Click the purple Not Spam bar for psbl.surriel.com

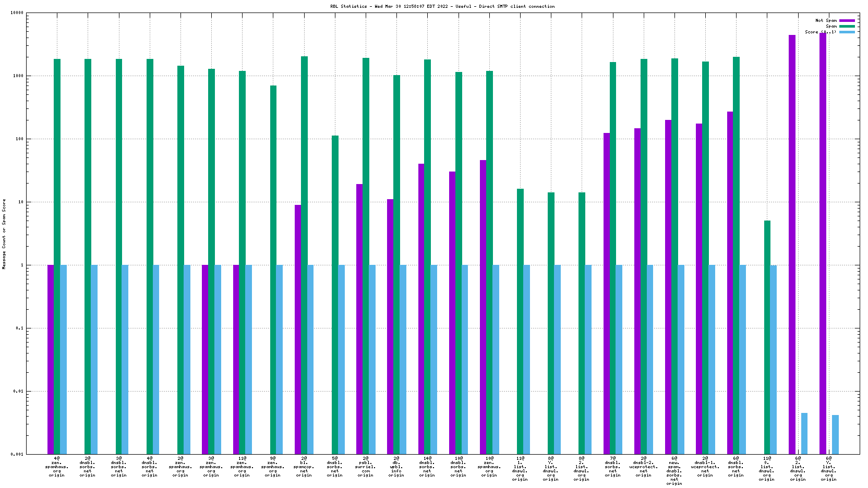pos(359,319)
